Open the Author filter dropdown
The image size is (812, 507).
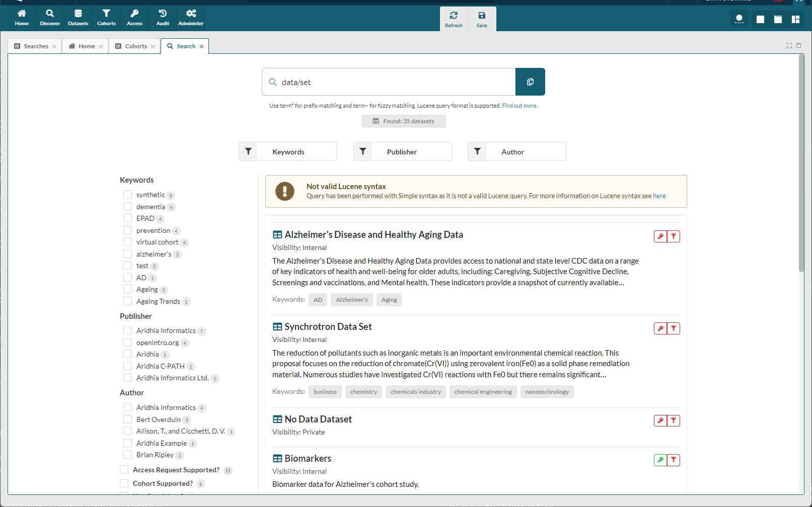pyautogui.click(x=516, y=151)
